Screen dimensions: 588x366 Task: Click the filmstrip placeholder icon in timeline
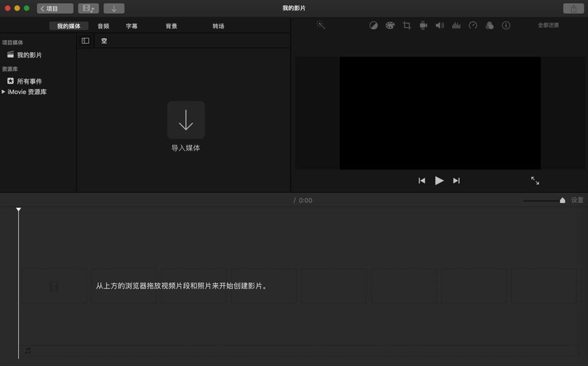click(54, 286)
